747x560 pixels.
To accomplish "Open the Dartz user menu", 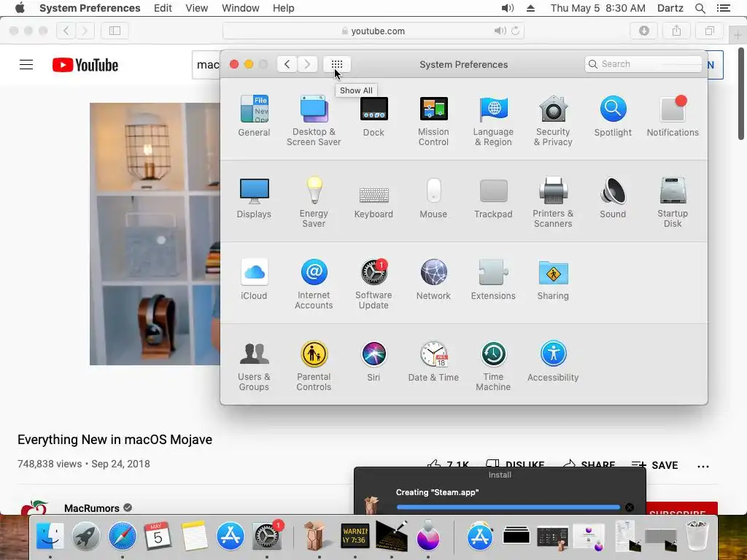I will (x=670, y=8).
